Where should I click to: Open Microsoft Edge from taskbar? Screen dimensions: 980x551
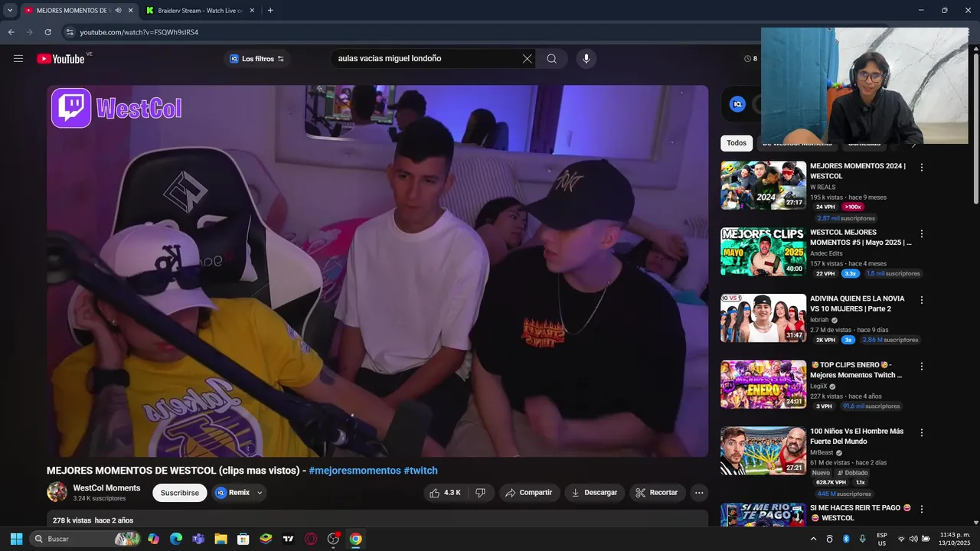coord(176,539)
